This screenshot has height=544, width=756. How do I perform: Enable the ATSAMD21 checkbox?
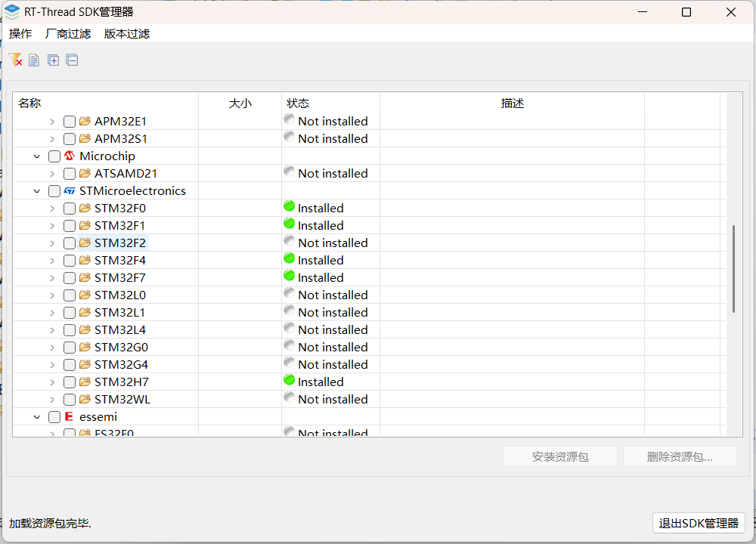point(70,174)
